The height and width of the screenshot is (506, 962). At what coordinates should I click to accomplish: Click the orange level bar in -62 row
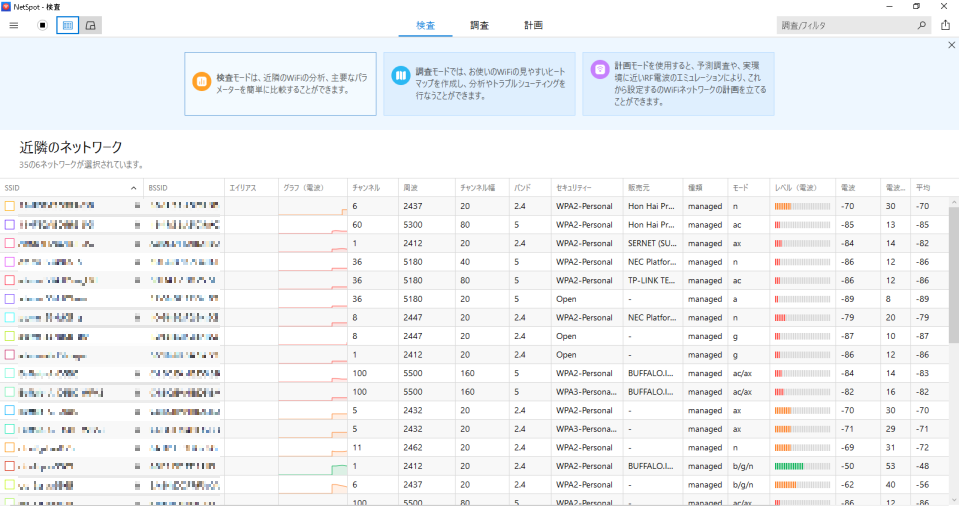point(802,485)
